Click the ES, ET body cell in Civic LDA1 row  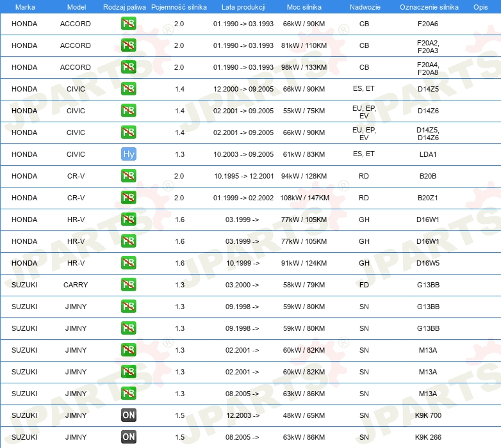pos(364,154)
